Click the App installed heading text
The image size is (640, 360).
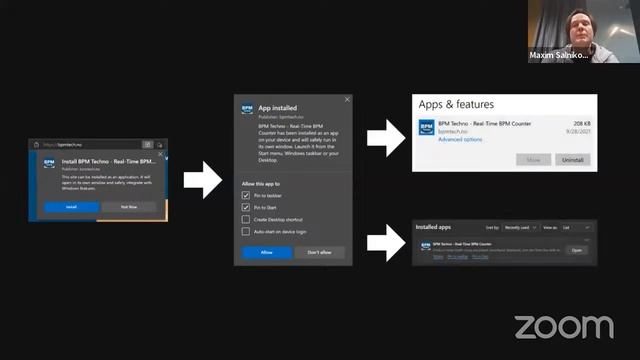pos(278,108)
